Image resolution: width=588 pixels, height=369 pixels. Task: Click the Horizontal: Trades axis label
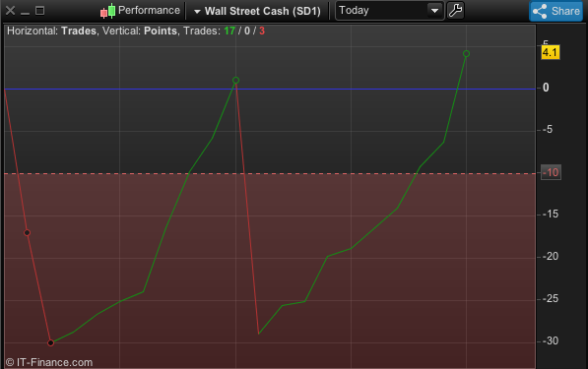pyautogui.click(x=52, y=31)
